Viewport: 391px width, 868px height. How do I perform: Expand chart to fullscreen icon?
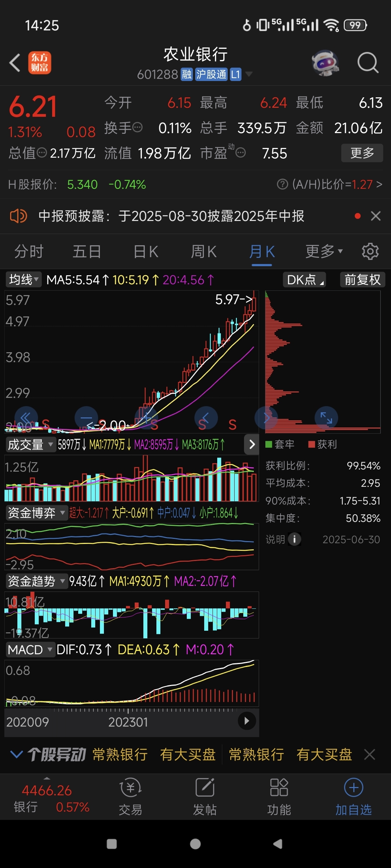(x=326, y=418)
